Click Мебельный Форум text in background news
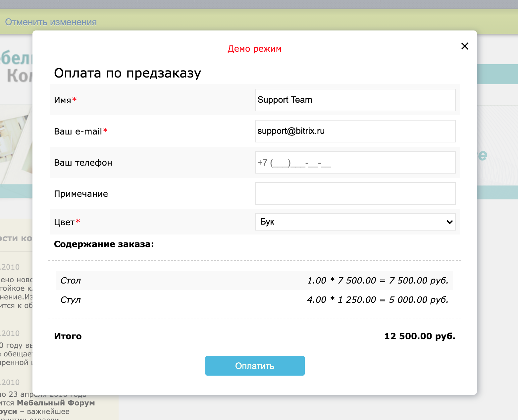This screenshot has height=420, width=518. click(x=56, y=403)
